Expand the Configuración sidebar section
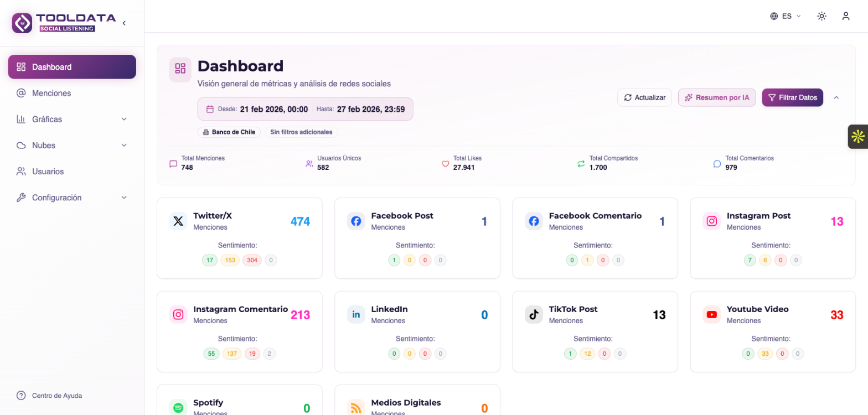868x415 pixels. click(x=72, y=198)
